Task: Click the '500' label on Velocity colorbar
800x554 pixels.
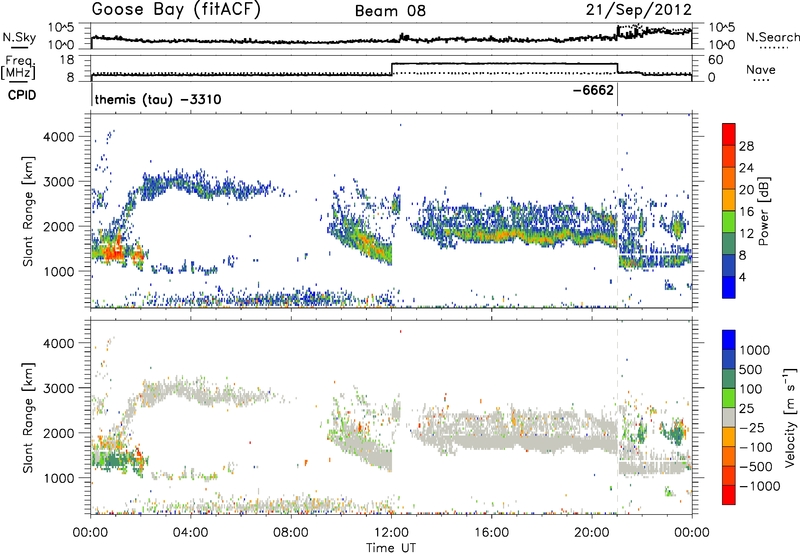Action: coord(751,369)
